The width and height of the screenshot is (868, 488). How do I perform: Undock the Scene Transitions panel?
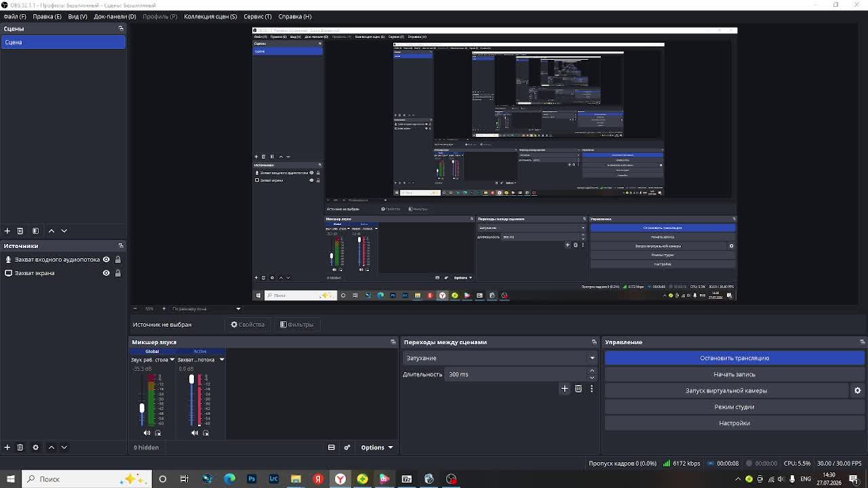(x=594, y=342)
